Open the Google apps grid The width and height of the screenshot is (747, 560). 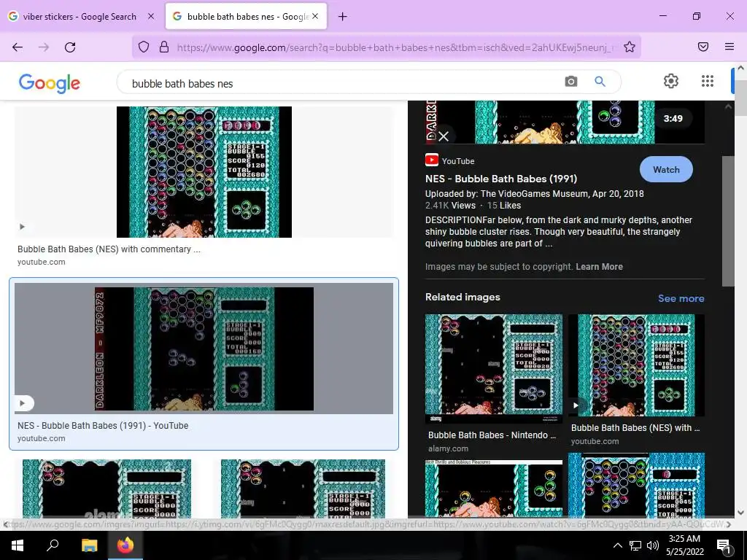708,81
